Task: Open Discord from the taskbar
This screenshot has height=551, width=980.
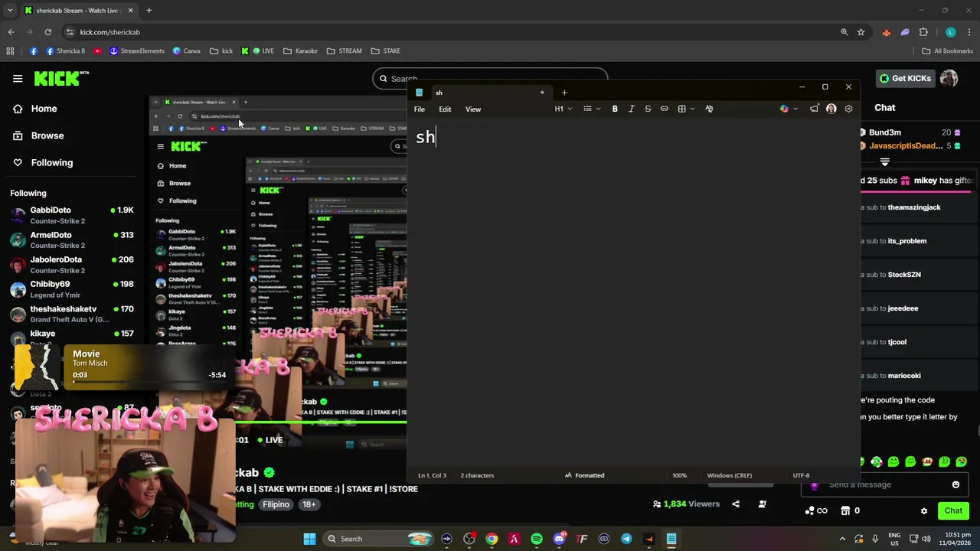Action: pyautogui.click(x=559, y=539)
